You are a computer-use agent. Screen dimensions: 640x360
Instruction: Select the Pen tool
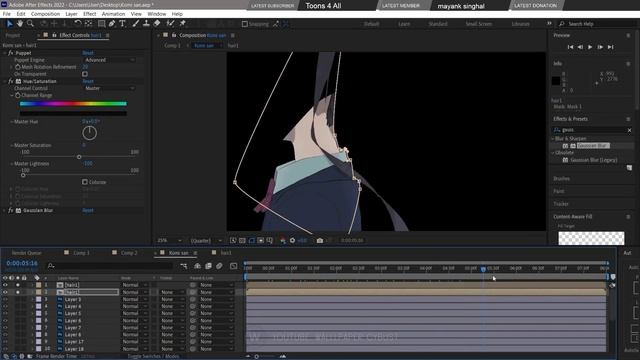pyautogui.click(x=112, y=24)
